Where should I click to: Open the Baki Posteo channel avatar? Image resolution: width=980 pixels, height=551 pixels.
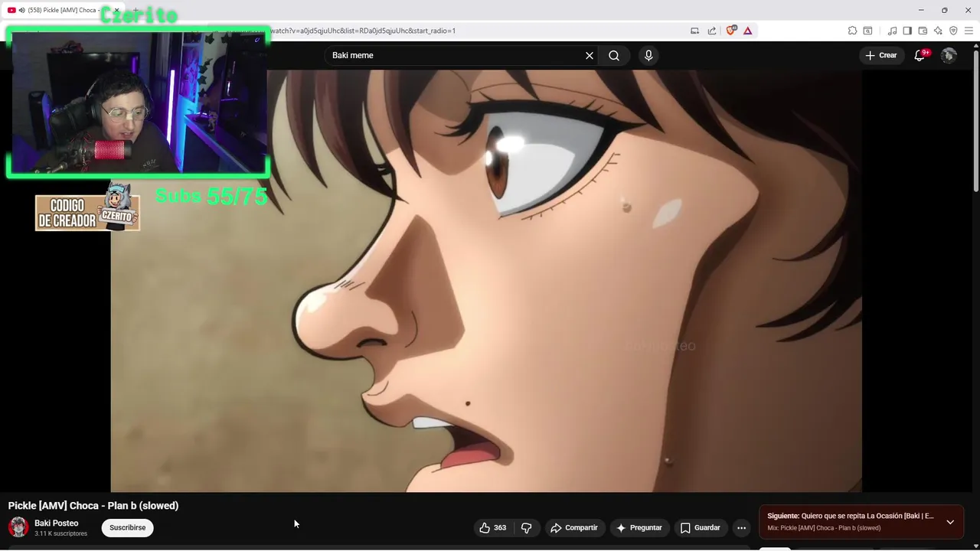18,527
